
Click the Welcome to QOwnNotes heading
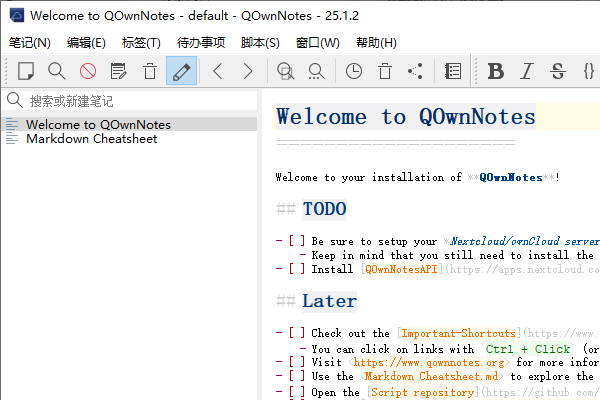(406, 116)
